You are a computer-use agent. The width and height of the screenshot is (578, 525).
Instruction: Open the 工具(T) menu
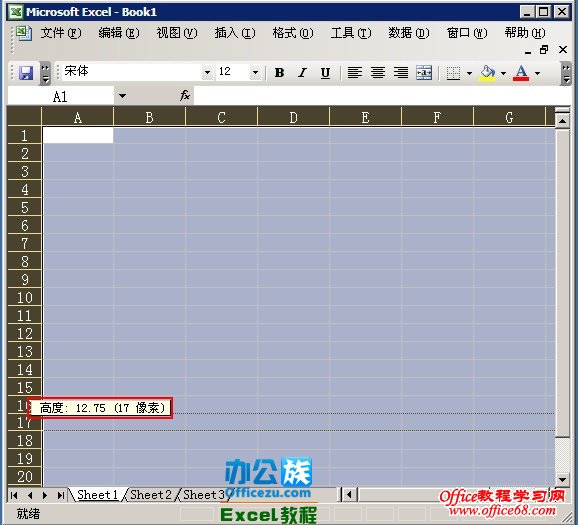[351, 33]
